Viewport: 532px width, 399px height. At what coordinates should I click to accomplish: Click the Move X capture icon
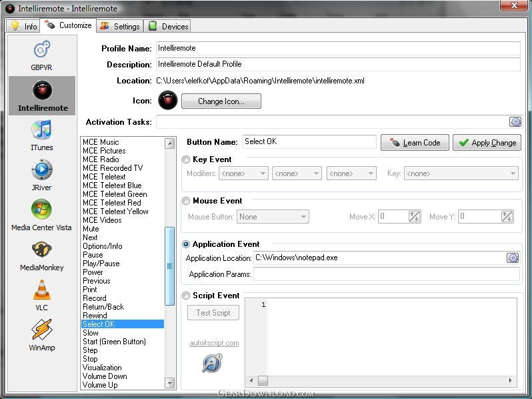coord(414,217)
